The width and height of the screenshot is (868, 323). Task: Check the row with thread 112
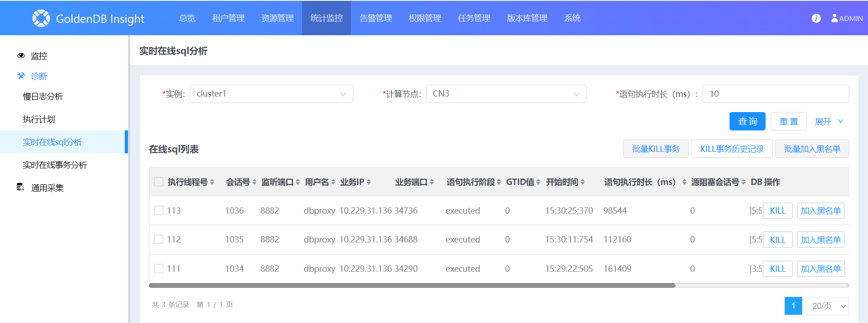(x=159, y=239)
